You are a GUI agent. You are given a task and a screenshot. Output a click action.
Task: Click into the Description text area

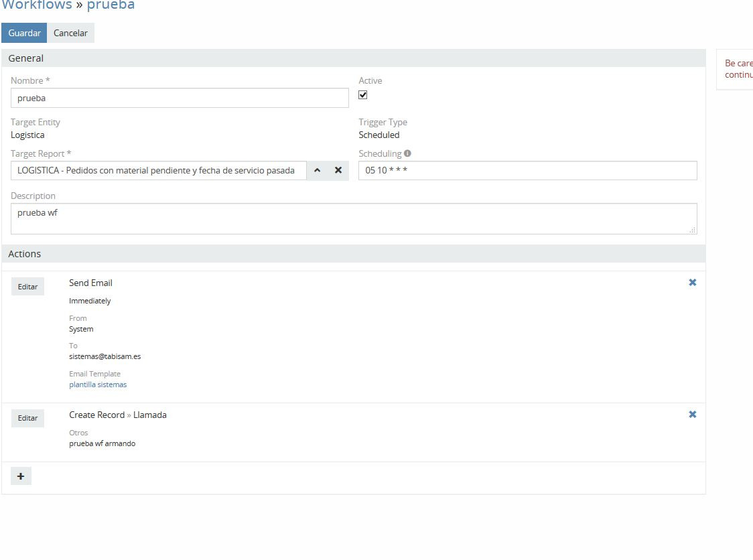click(x=353, y=218)
